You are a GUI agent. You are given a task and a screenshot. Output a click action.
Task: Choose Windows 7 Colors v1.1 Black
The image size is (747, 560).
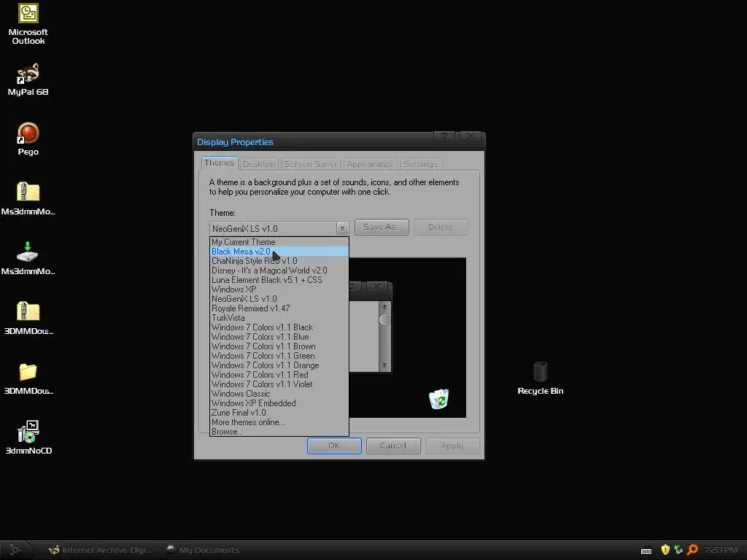(x=279, y=327)
